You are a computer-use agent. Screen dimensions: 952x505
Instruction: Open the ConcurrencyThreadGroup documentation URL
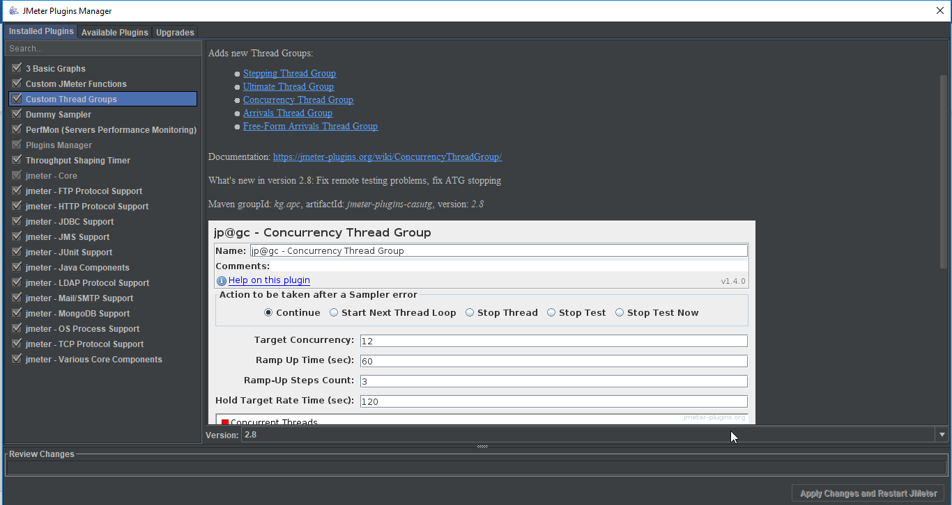[387, 157]
